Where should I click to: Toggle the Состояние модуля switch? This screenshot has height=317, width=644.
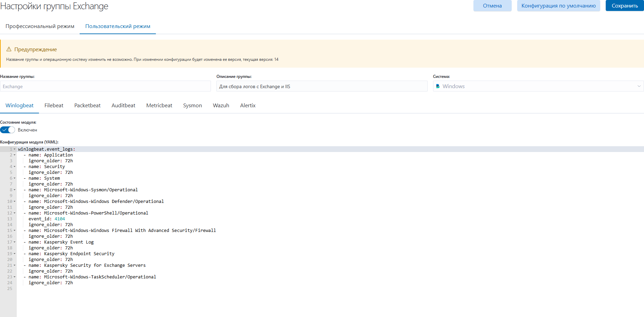(x=8, y=130)
